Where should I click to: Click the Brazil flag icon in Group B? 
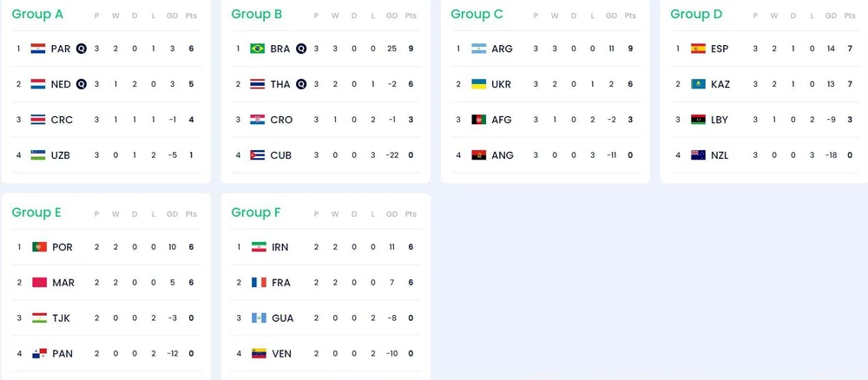257,49
